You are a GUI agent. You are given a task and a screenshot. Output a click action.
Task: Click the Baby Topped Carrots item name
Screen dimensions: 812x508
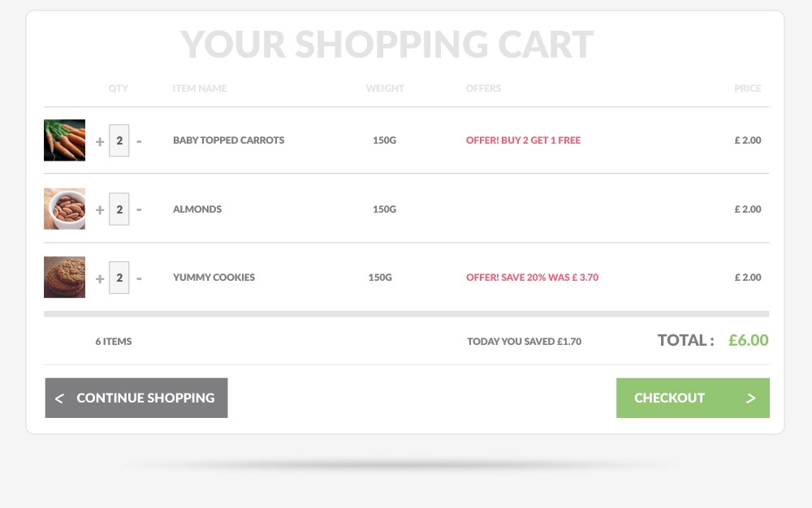click(228, 140)
